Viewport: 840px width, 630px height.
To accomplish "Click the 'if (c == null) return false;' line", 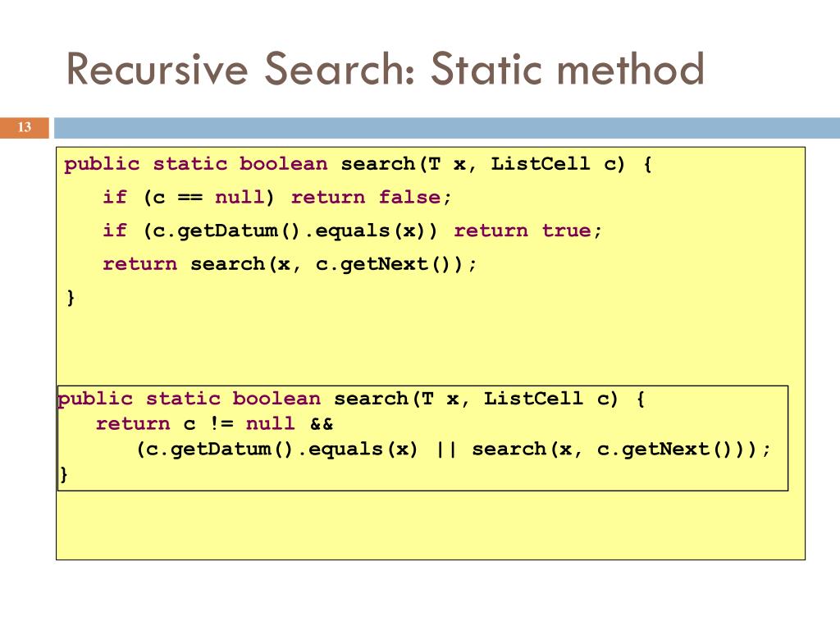I will click(x=277, y=197).
